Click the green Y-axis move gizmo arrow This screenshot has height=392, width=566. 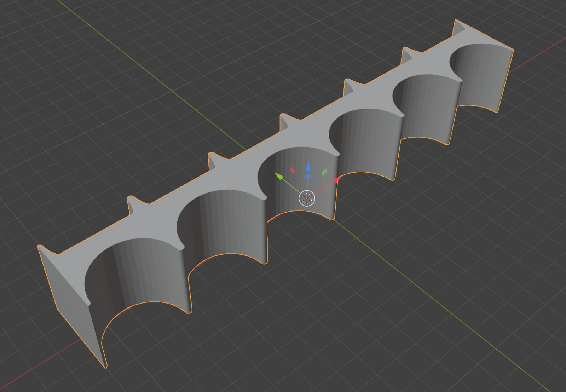(x=279, y=176)
